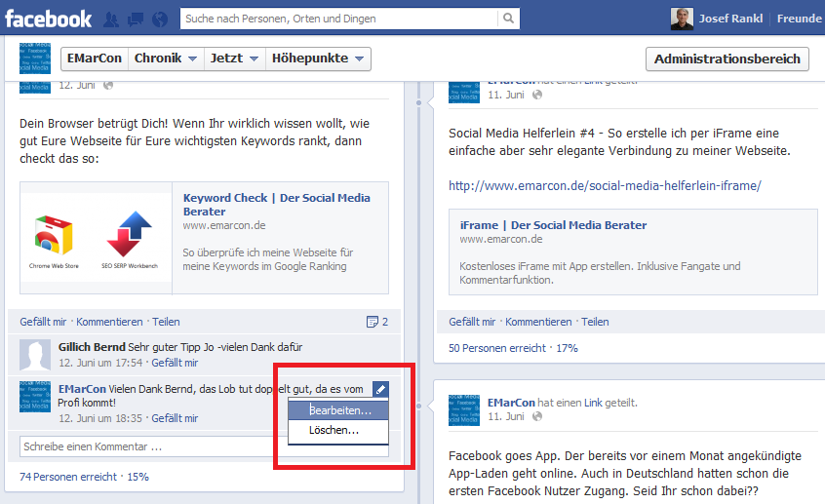The width and height of the screenshot is (825, 504).
Task: Click EMarCon name in the comment reply
Action: tap(82, 389)
